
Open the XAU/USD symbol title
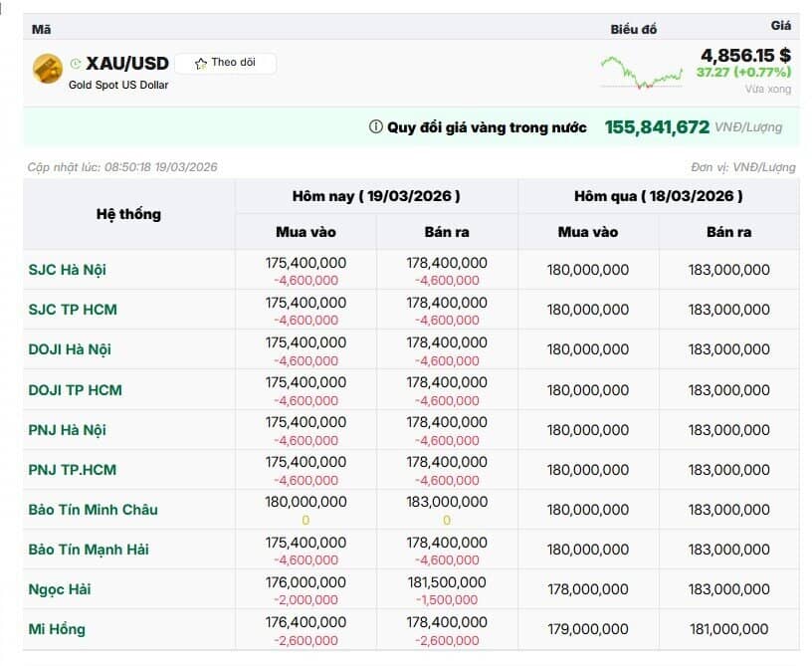tap(127, 63)
